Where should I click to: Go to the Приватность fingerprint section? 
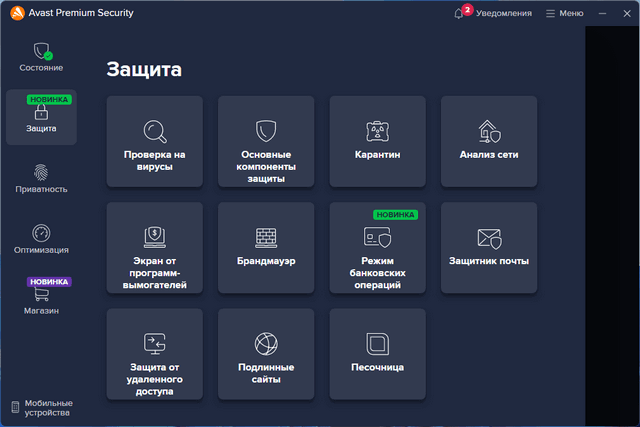41,178
